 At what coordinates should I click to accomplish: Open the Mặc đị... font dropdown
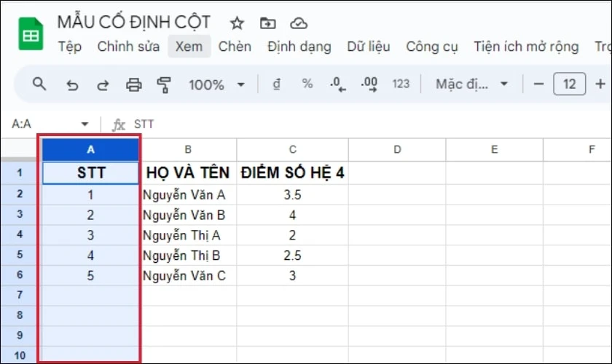[x=471, y=84]
